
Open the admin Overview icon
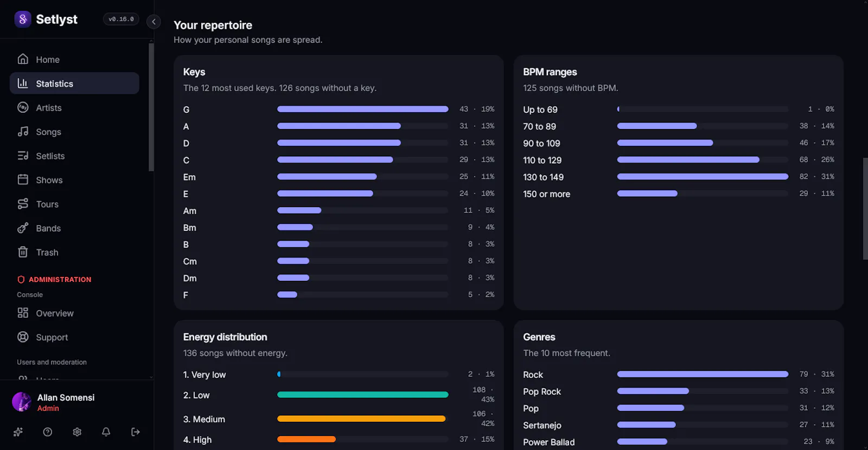click(x=23, y=313)
